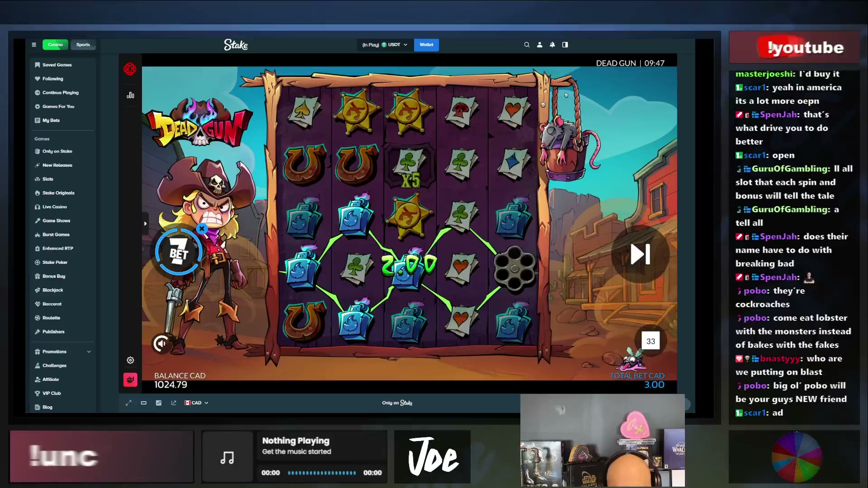Click the x5 multiplier clover symbol
The height and width of the screenshot is (488, 868).
coord(410,166)
